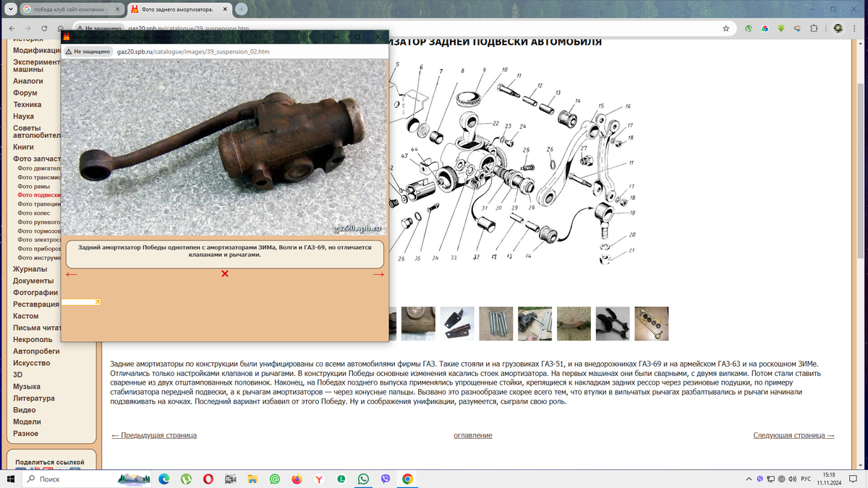Screen dimensions: 868x488
Task: Open the bolts thumbnail in the gallery
Action: pyautogui.click(x=495, y=323)
